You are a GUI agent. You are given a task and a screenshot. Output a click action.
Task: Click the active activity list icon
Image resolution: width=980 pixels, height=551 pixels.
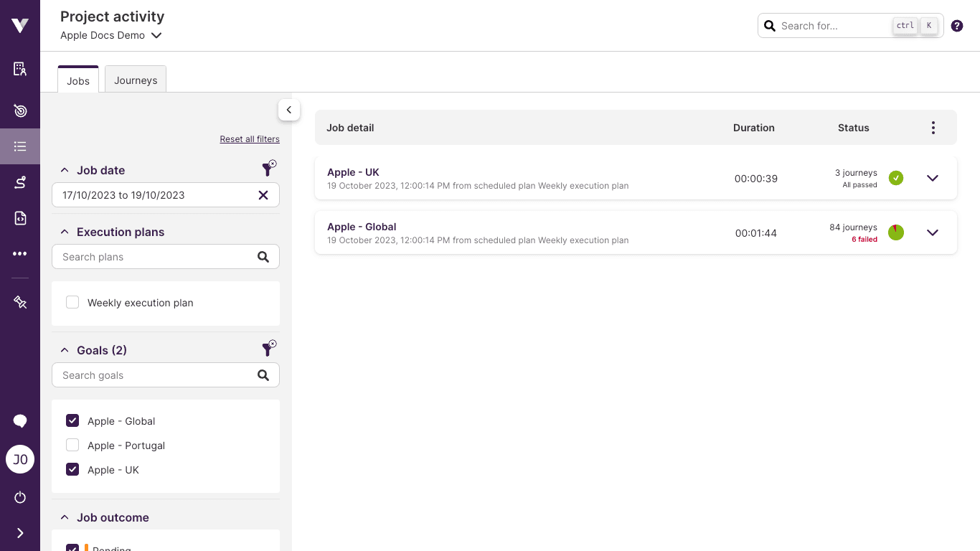click(19, 146)
